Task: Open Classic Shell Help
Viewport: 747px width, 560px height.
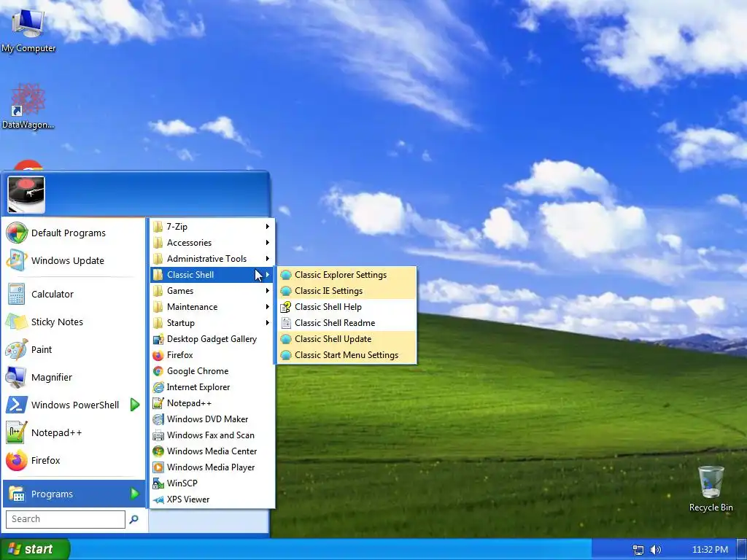Action: click(x=347, y=307)
